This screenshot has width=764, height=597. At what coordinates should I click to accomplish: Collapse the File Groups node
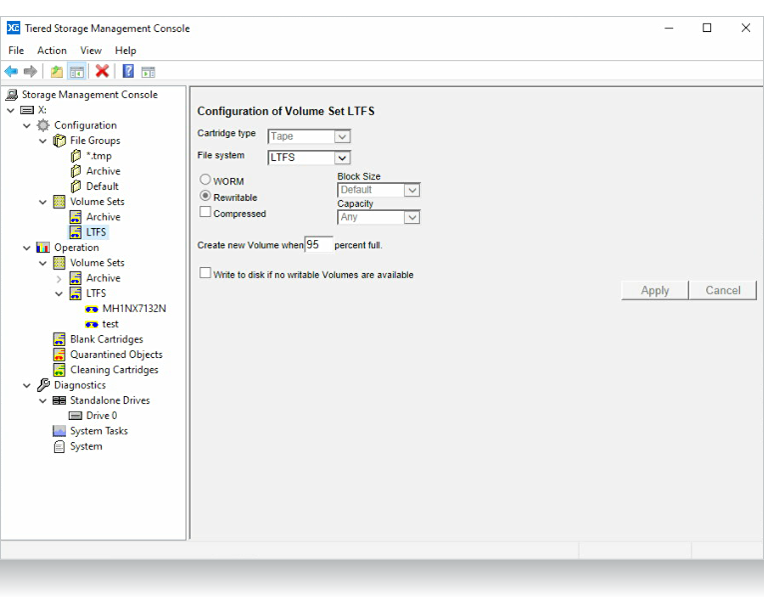pyautogui.click(x=43, y=141)
